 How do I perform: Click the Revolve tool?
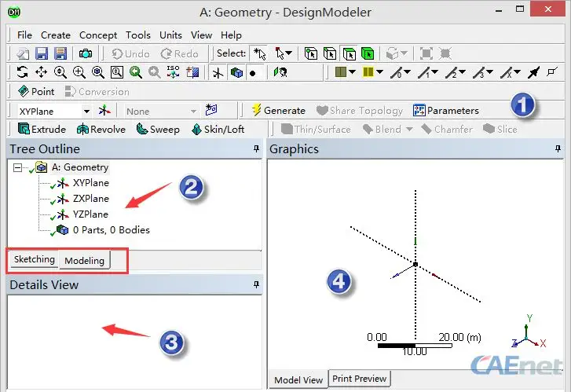tap(101, 130)
